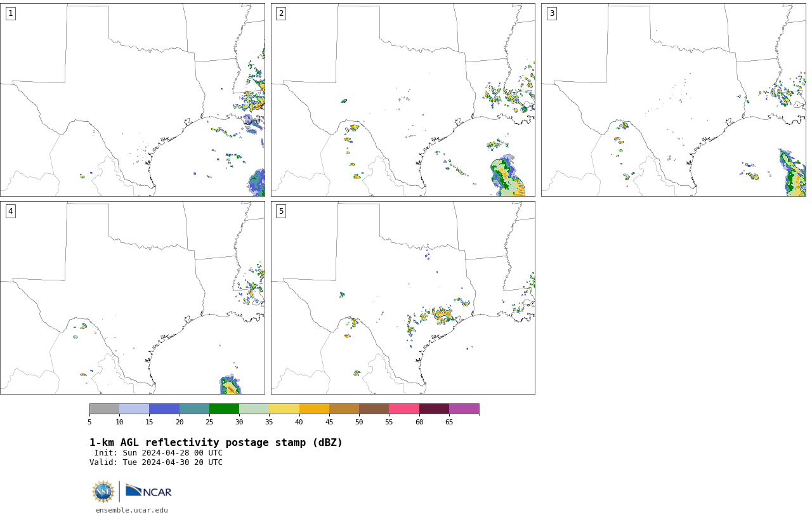
Task: Open ensemble member 5 reflectivity map
Action: coord(403,298)
